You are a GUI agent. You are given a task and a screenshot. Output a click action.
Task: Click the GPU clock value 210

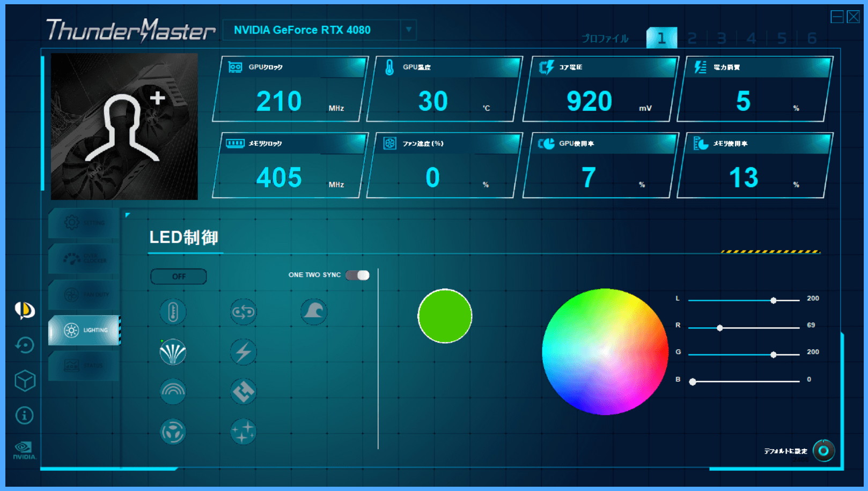[279, 101]
